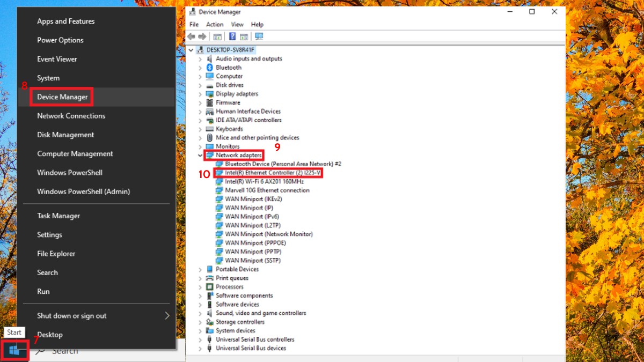This screenshot has width=644, height=362.
Task: Expand the Display adapters category
Action: tap(200, 93)
